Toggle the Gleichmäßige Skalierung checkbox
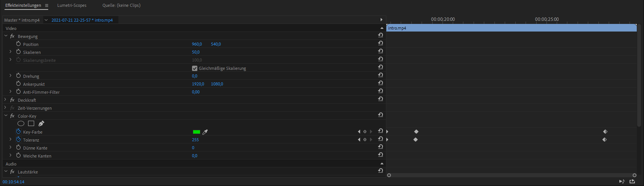Viewport: 644px width, 186px height. click(x=195, y=68)
